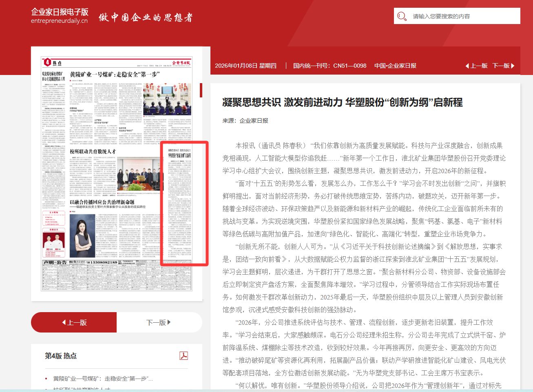Open the PDF download icon for page 4
Screen dimensions: 533x392
184,356
